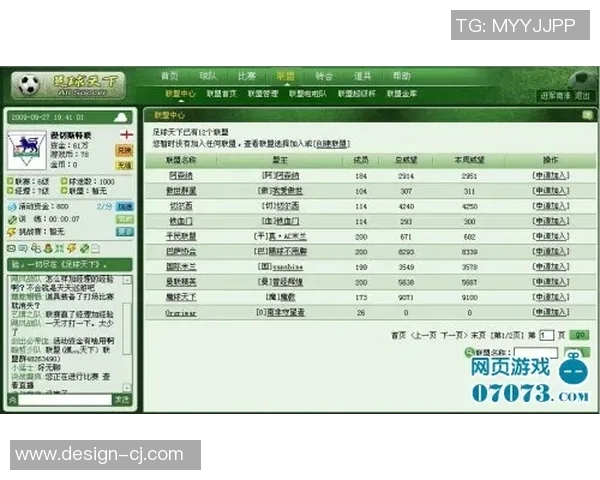Focus the 联盟名称 search input field

(536, 352)
